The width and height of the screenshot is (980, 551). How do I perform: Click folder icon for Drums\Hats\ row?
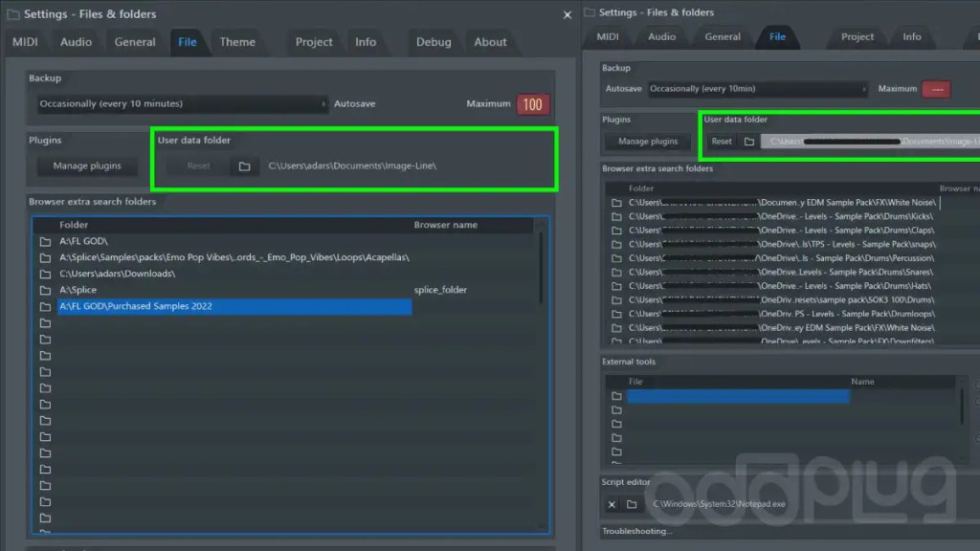click(616, 286)
